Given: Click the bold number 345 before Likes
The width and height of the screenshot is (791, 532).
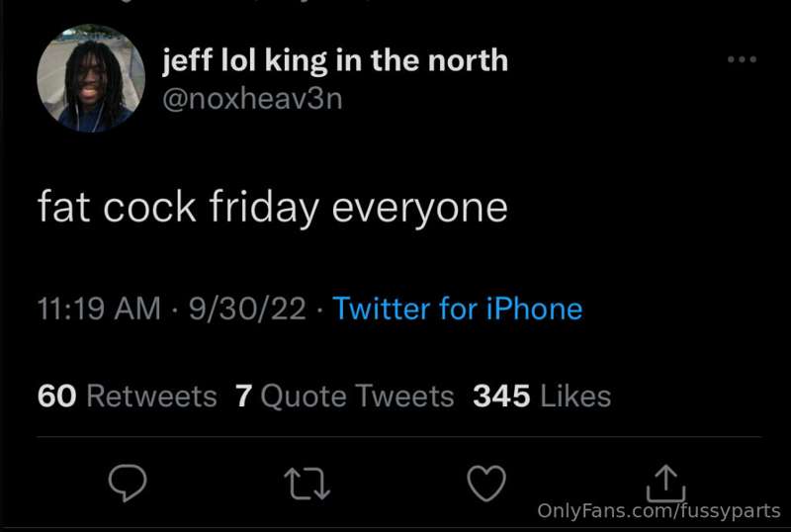Looking at the screenshot, I should (500, 397).
